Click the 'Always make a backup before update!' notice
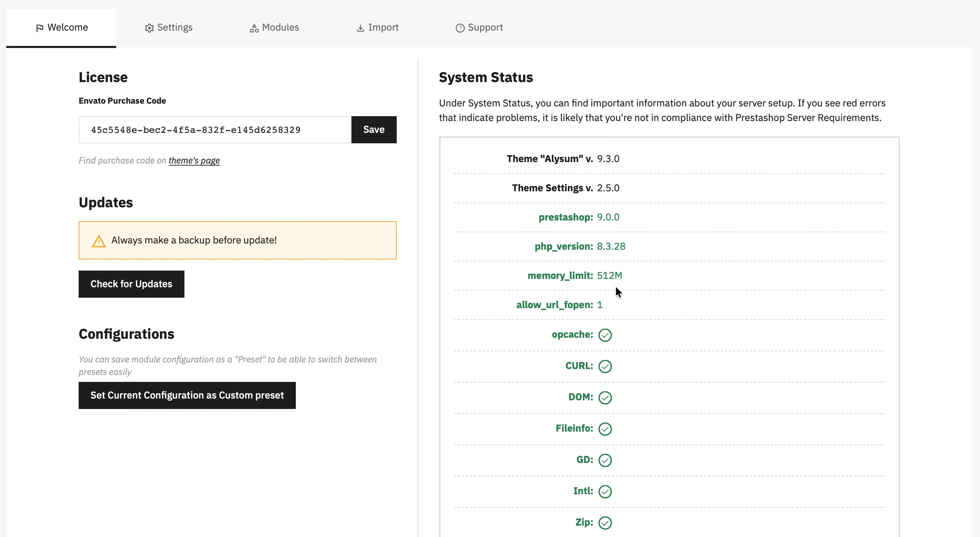 237,240
